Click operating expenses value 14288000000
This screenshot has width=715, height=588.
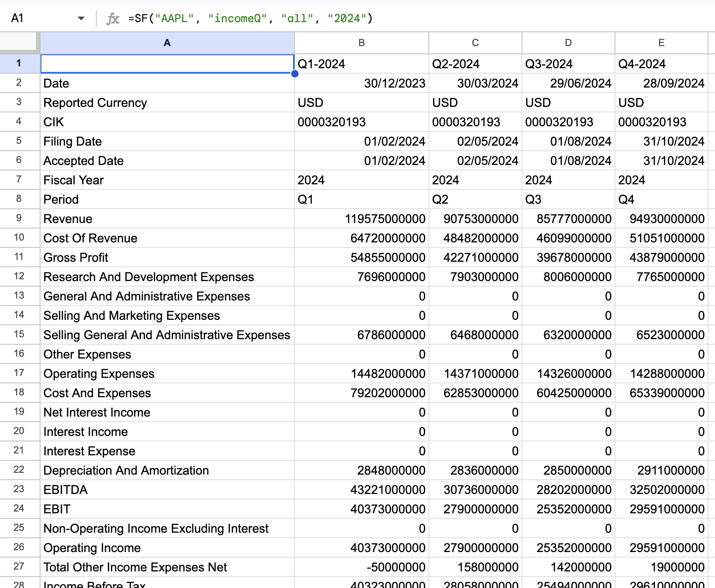click(x=662, y=374)
